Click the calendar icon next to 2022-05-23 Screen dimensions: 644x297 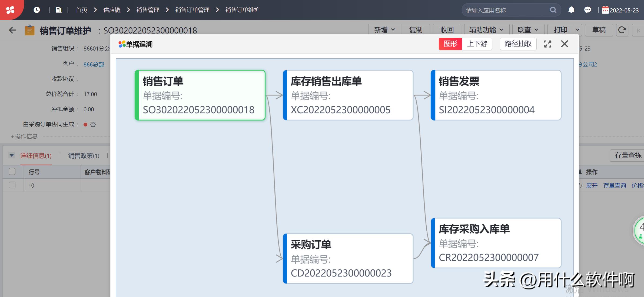tap(605, 10)
